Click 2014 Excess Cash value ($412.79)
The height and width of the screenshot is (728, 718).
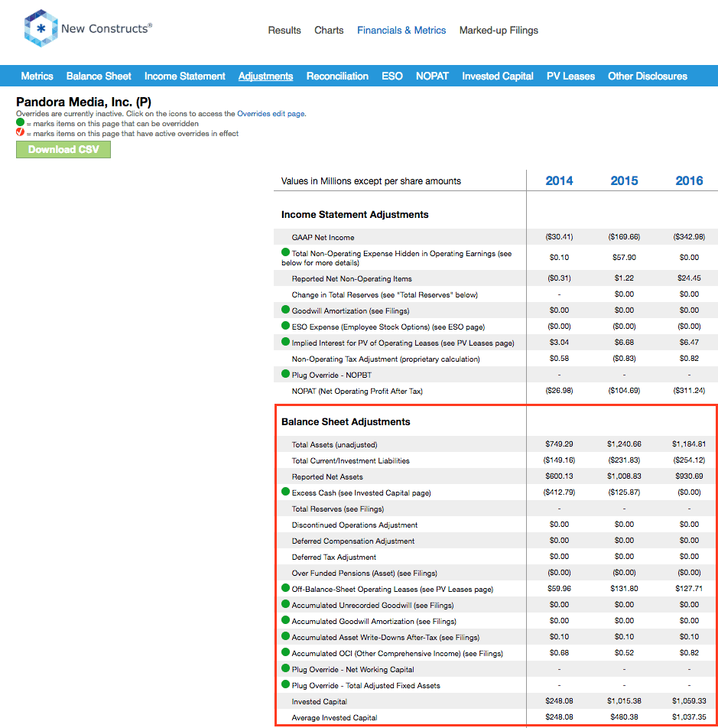559,492
